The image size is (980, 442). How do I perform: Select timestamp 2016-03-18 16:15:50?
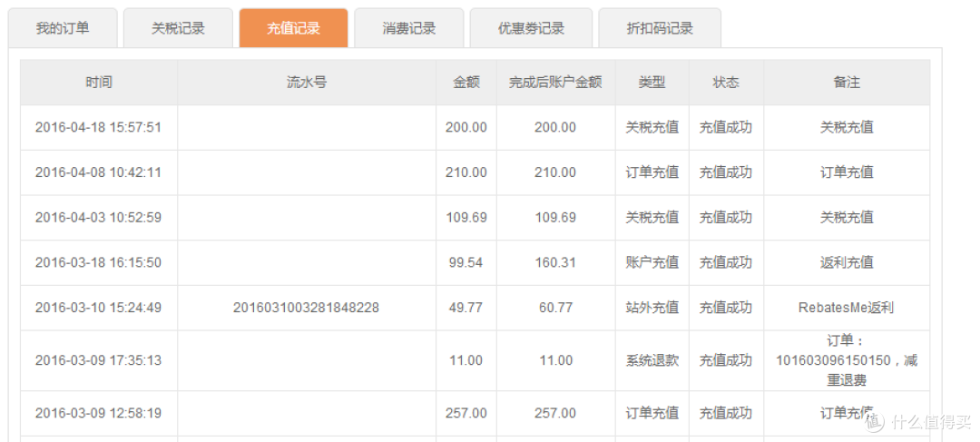98,262
